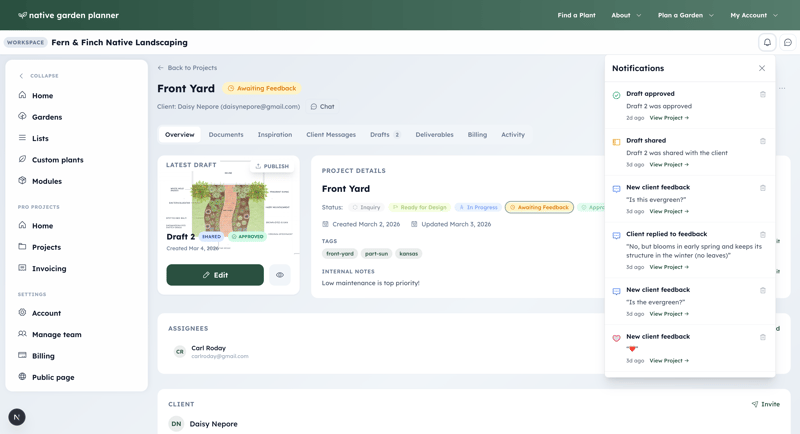
Task: Open Gardens in the sidebar
Action: click(46, 117)
